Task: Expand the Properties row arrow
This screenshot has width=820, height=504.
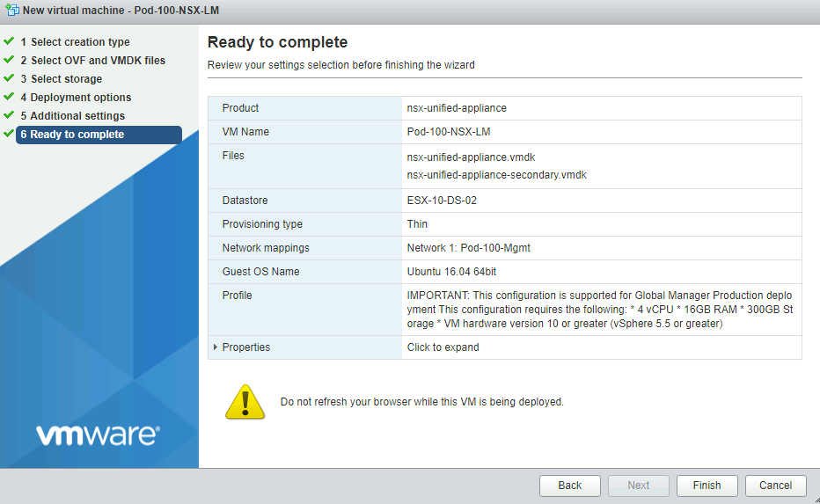Action: 216,347
